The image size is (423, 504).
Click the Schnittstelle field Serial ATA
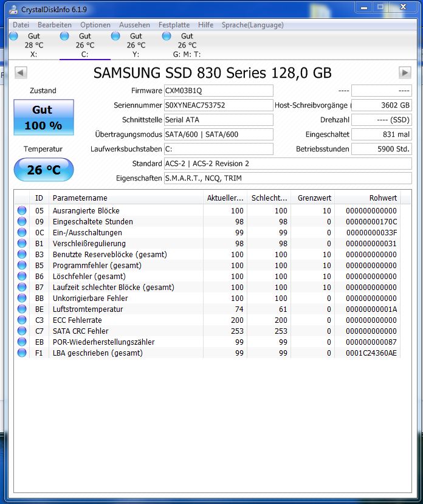point(219,120)
